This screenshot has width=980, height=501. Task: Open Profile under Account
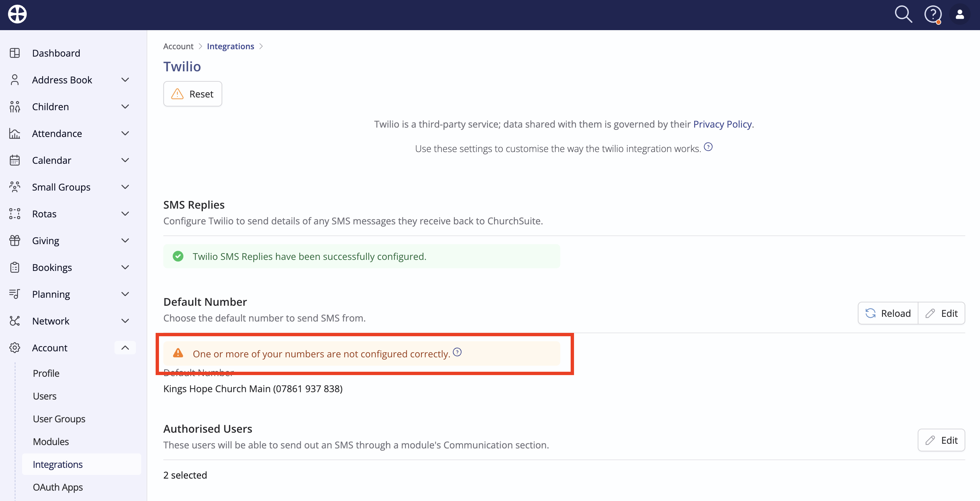click(46, 373)
